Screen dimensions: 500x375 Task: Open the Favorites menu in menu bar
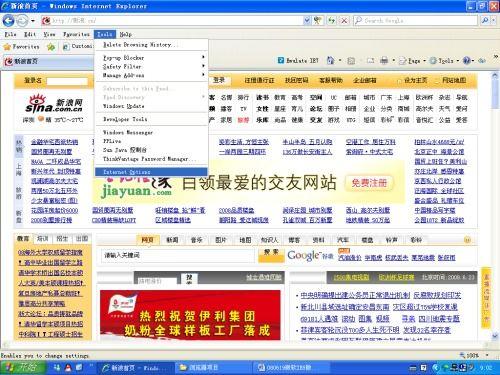point(76,34)
